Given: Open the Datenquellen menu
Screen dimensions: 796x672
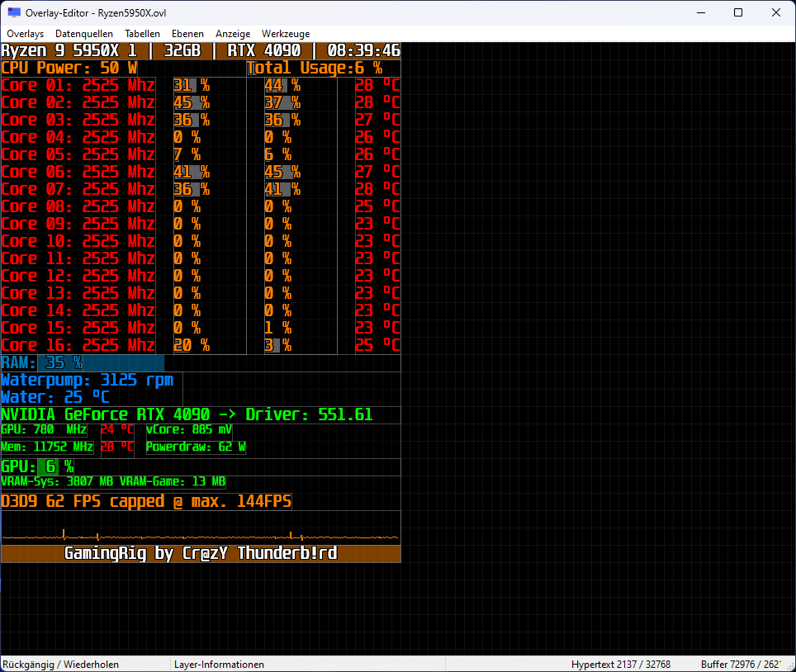Looking at the screenshot, I should [x=83, y=34].
